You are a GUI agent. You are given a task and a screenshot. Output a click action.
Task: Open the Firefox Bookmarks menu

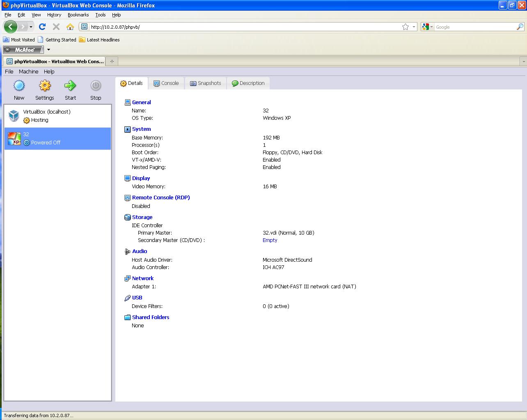tap(78, 15)
